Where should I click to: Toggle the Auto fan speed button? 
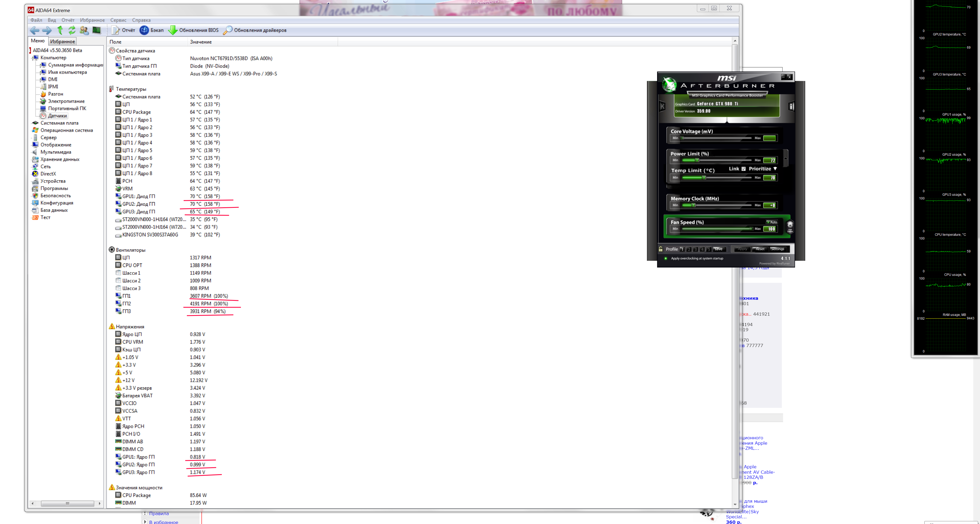[x=772, y=222]
